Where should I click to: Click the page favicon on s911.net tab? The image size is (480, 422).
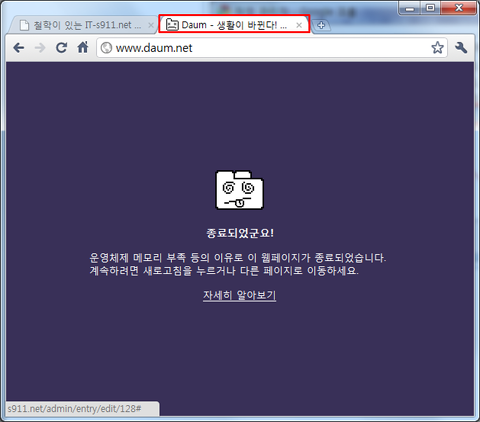click(24, 25)
